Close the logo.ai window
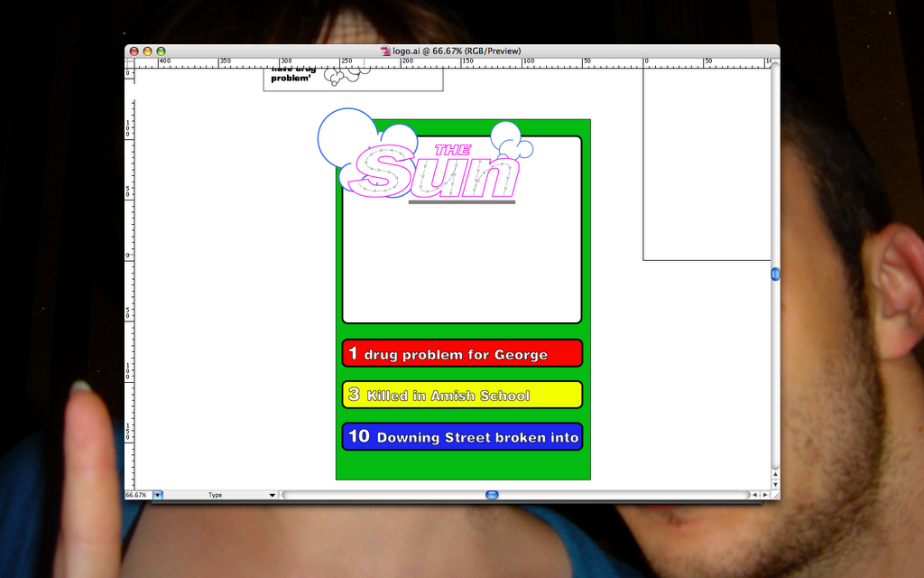This screenshot has height=578, width=924. [x=134, y=51]
